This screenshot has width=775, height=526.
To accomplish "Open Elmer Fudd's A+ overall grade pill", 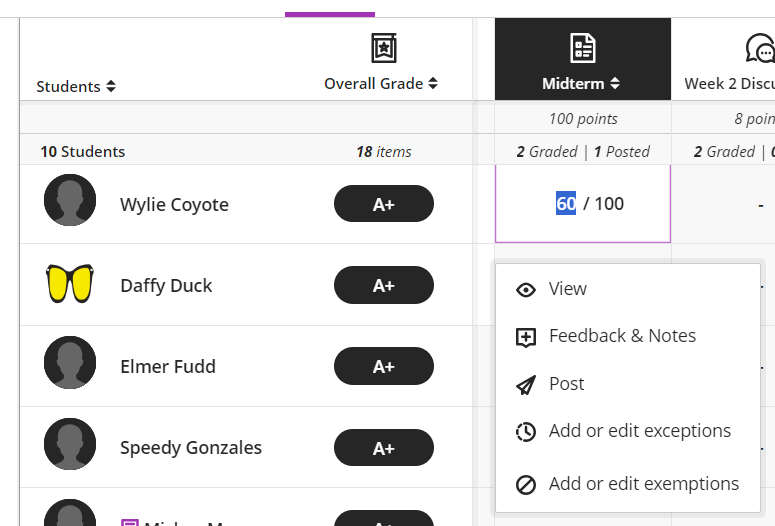I will 384,366.
